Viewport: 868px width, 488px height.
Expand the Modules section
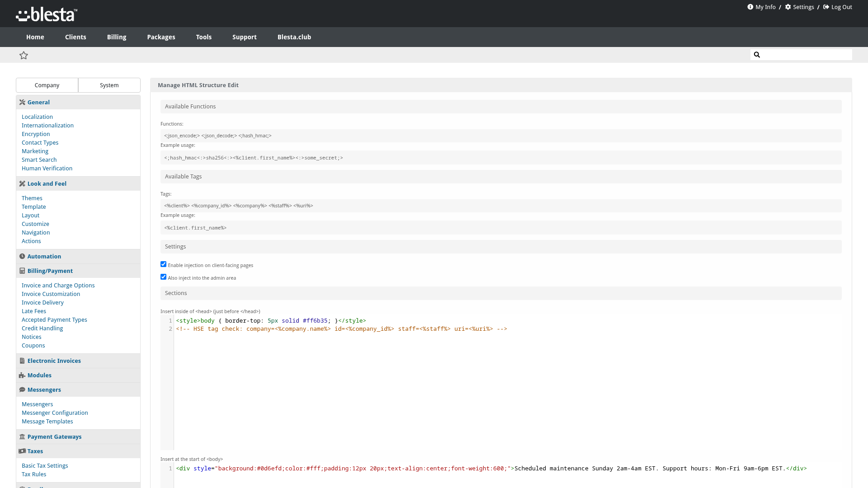(78, 375)
